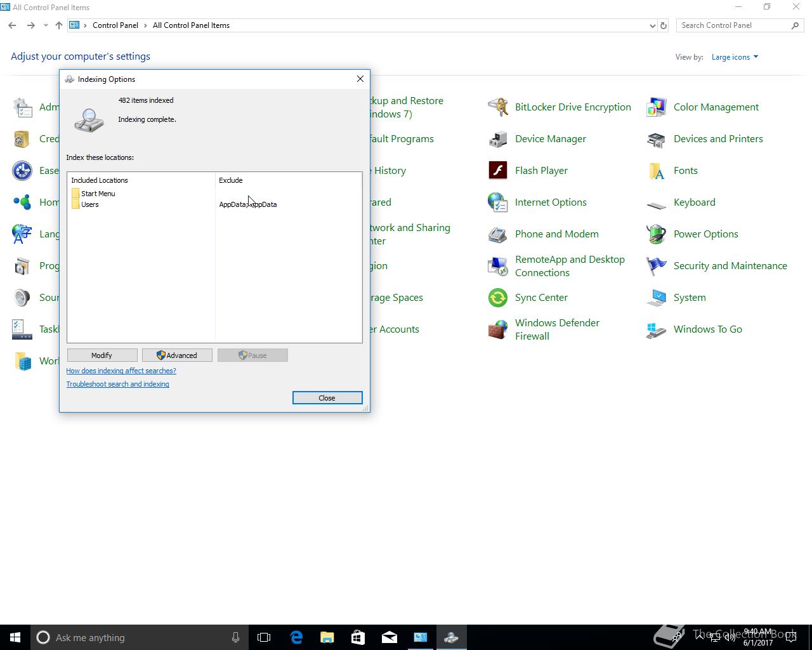Open BitLocker Drive Encryption icon
Image resolution: width=812 pixels, height=650 pixels.
pyautogui.click(x=498, y=107)
